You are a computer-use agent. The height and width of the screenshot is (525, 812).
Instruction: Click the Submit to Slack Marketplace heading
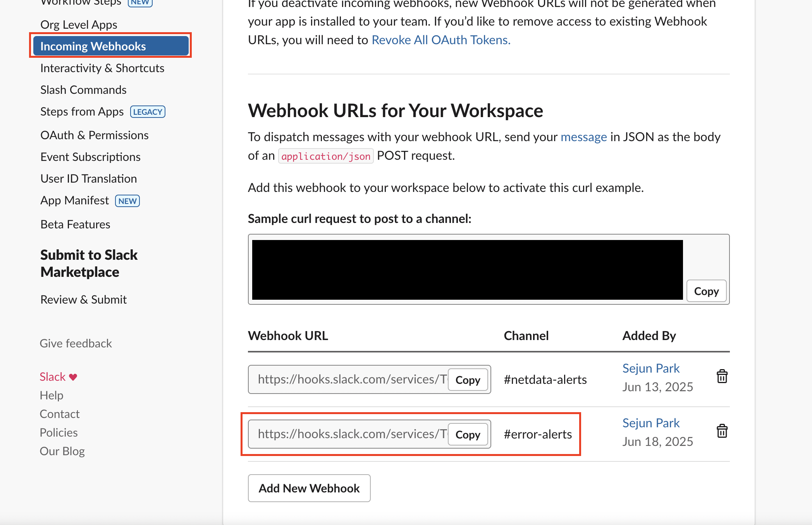point(89,263)
